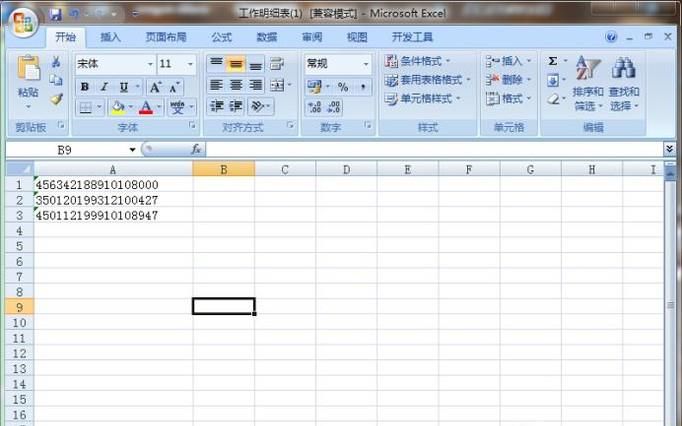Increase font size with large A
The image size is (682, 426).
155,87
